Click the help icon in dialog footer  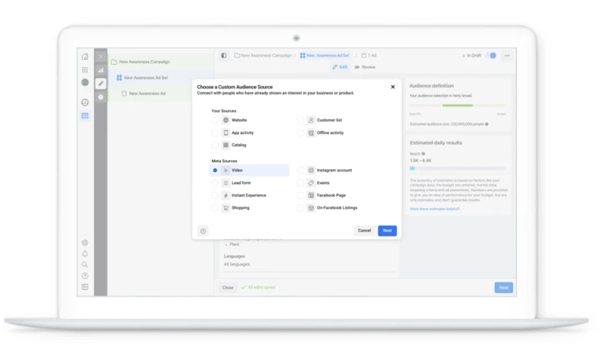[x=203, y=231]
